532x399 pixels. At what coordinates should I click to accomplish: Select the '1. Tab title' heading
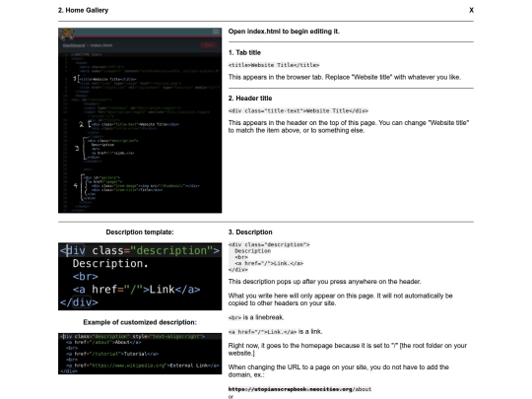[x=244, y=52]
